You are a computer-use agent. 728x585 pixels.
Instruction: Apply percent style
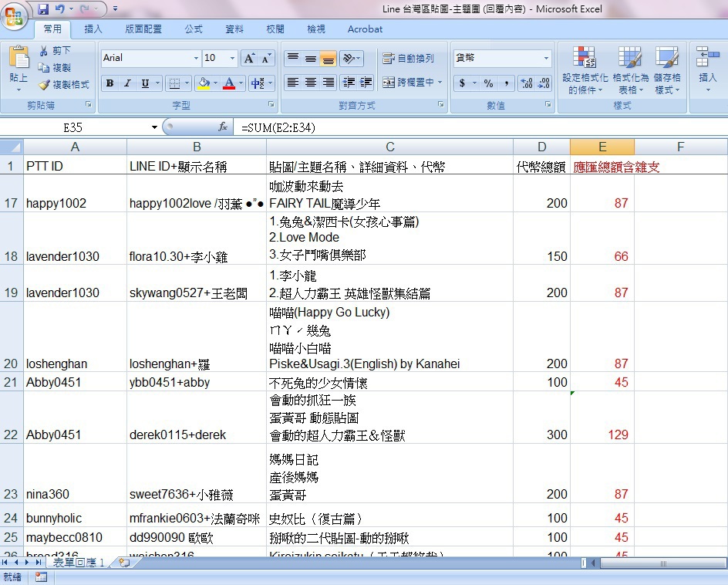coord(488,83)
